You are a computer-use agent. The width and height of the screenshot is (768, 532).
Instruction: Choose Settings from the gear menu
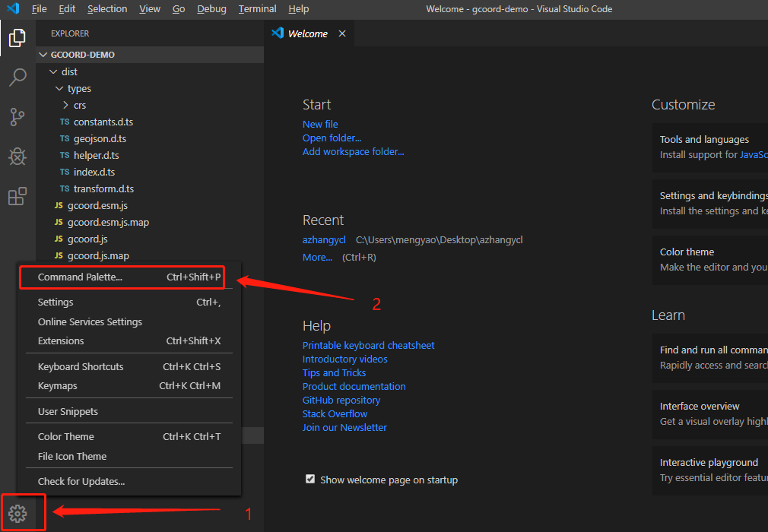tap(129, 302)
